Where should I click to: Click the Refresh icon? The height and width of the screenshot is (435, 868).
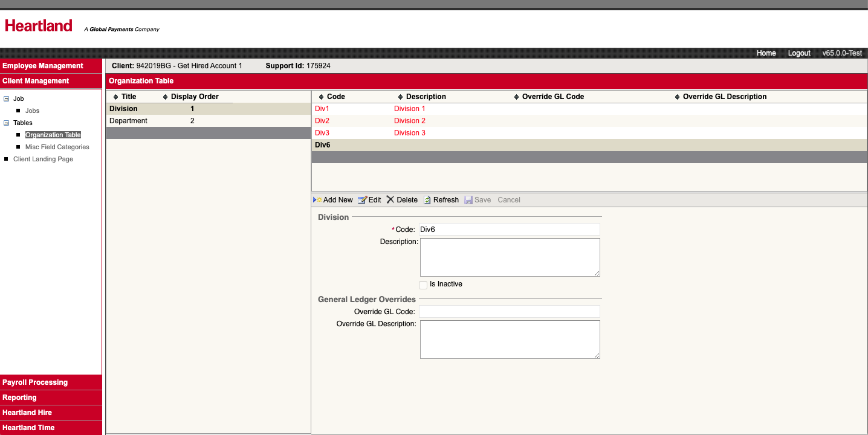(427, 199)
